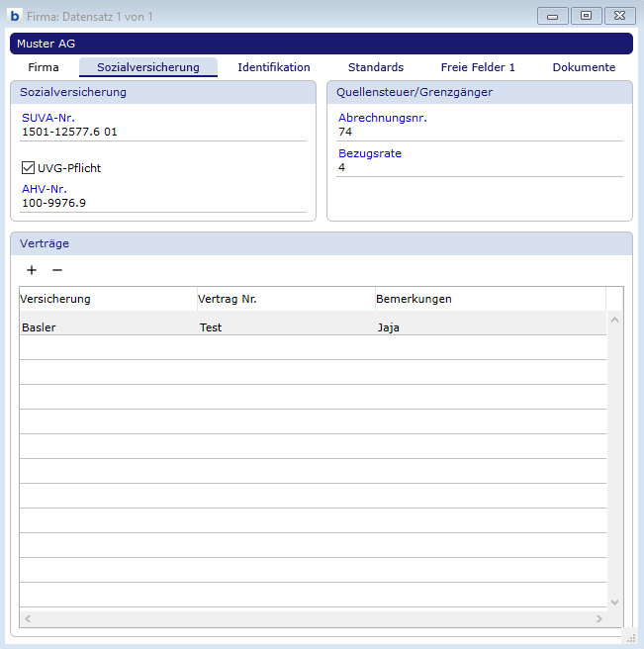Click the minus icon to remove contract
The width and height of the screenshot is (644, 649).
pyautogui.click(x=57, y=270)
